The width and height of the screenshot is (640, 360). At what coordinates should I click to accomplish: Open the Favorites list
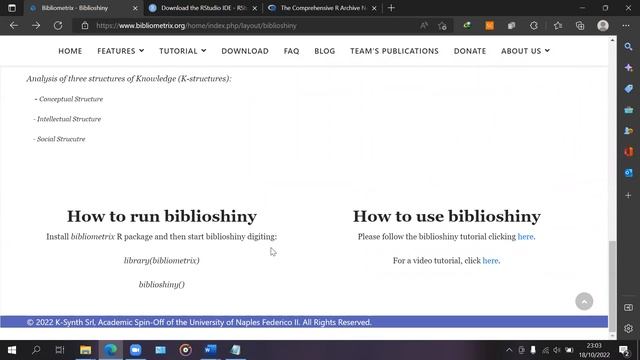pos(558,25)
